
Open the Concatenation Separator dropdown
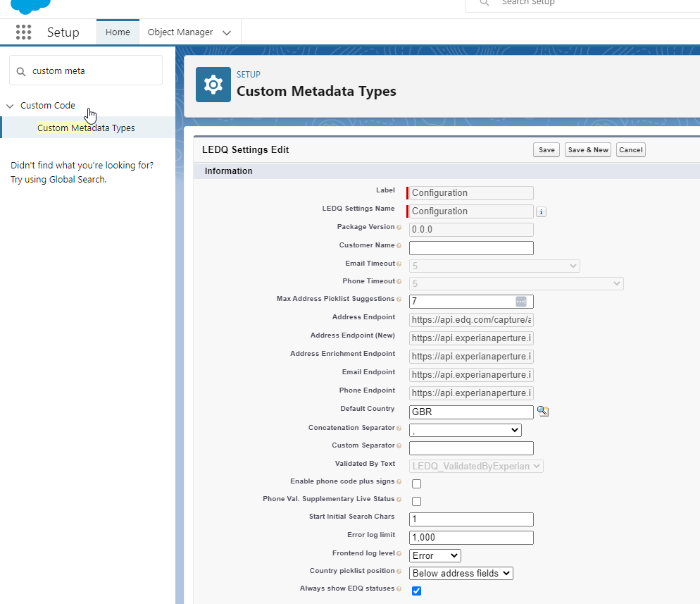click(465, 430)
